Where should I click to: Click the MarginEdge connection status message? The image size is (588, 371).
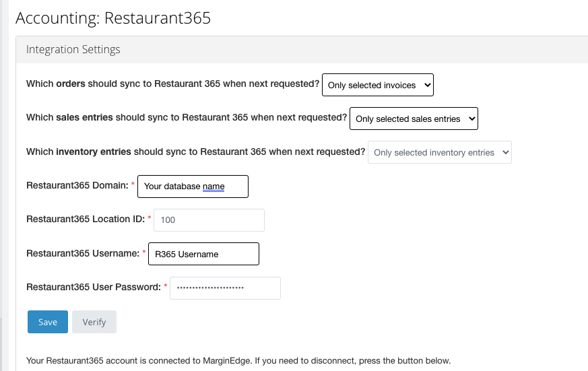(x=238, y=360)
